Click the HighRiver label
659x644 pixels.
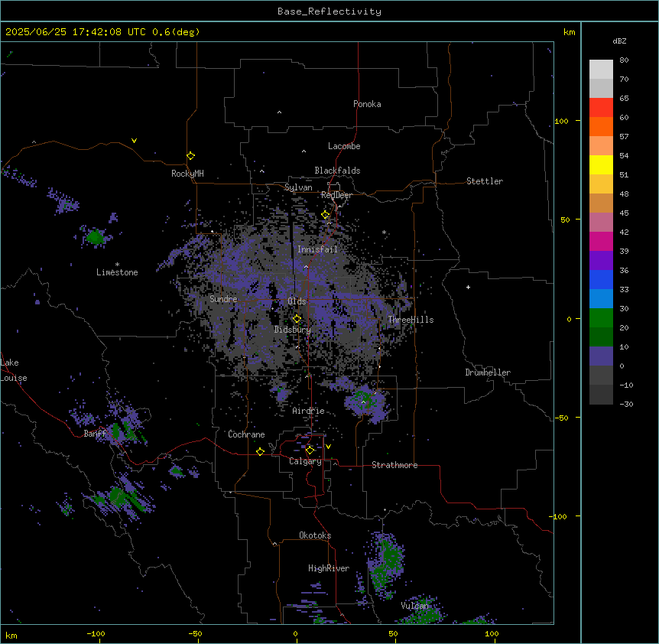[329, 568]
